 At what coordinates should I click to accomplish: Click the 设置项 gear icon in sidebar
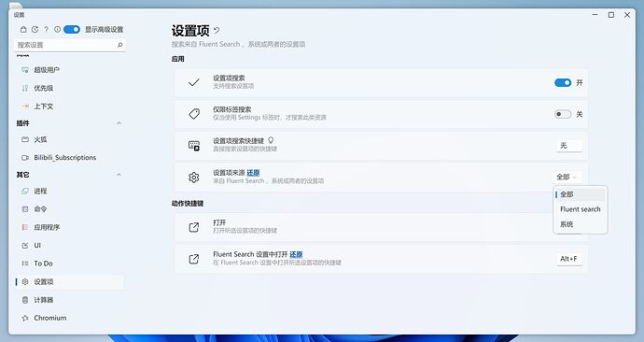[25, 281]
